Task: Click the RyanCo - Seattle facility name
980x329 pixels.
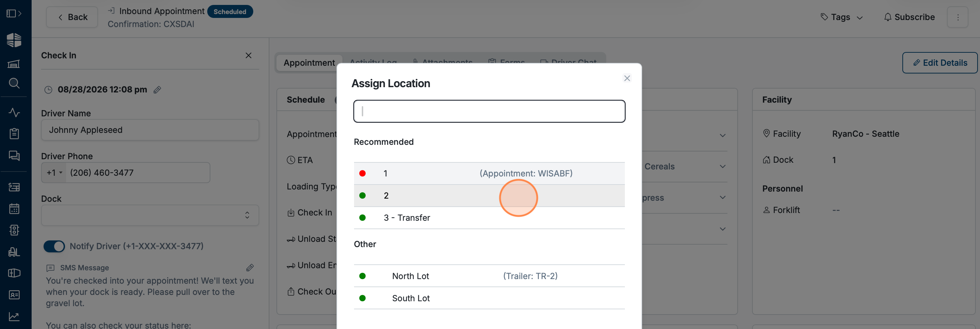Action: [x=865, y=134]
